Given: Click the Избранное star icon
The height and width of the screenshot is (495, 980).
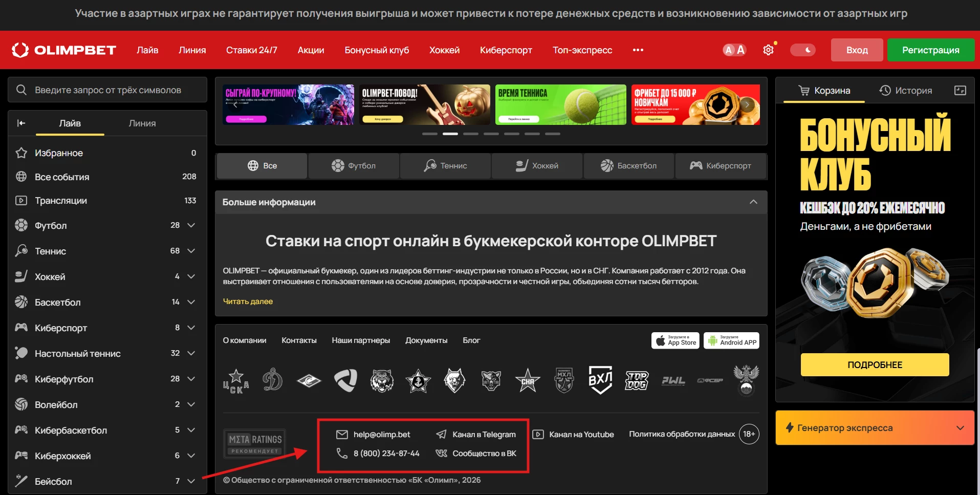Looking at the screenshot, I should pyautogui.click(x=21, y=153).
